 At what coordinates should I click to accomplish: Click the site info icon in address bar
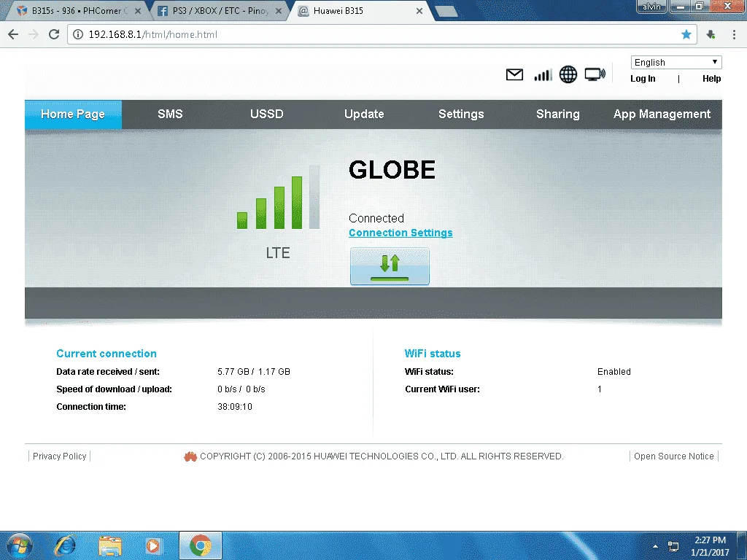(78, 34)
